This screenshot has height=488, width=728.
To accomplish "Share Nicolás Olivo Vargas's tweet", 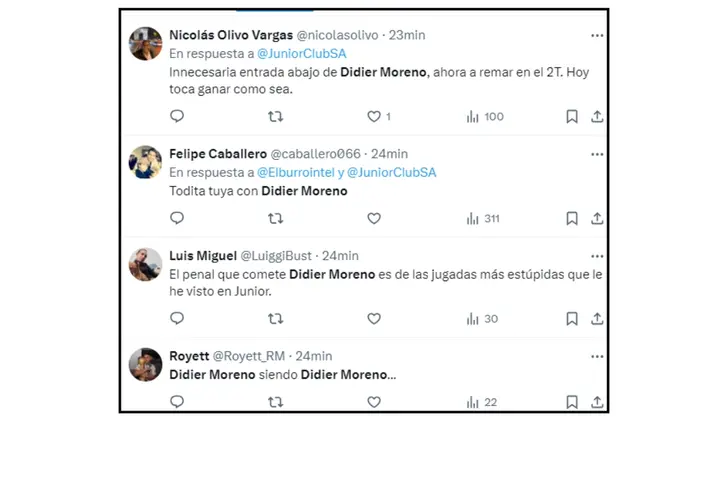I will (597, 117).
